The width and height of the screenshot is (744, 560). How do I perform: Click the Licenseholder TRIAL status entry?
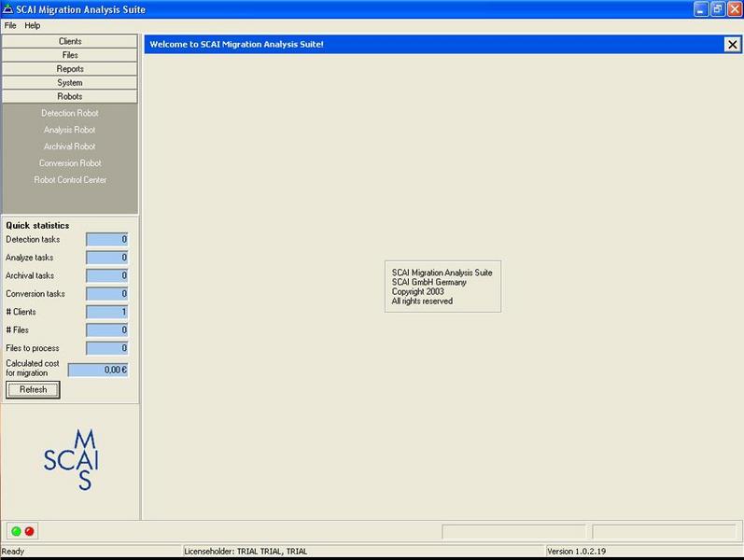pyautogui.click(x=246, y=552)
